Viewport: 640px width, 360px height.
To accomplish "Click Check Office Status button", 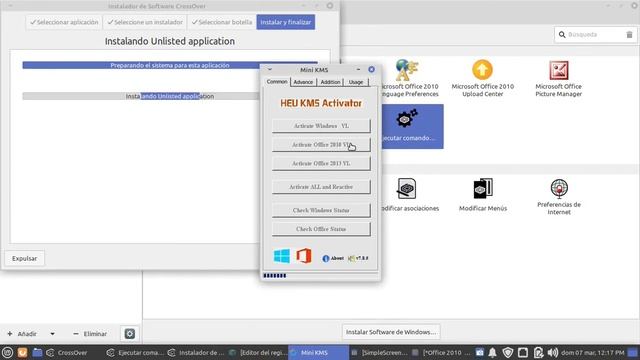I will (321, 229).
